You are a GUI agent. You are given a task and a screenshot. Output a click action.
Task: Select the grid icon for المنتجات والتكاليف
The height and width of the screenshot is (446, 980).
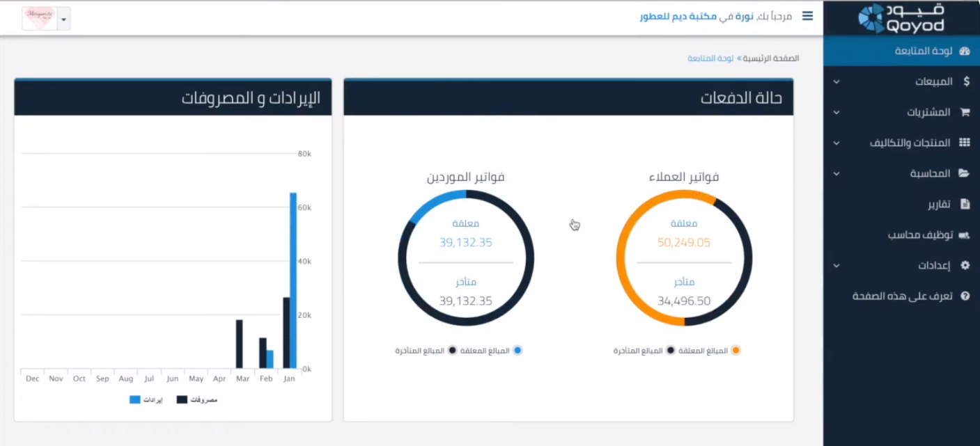click(x=965, y=143)
